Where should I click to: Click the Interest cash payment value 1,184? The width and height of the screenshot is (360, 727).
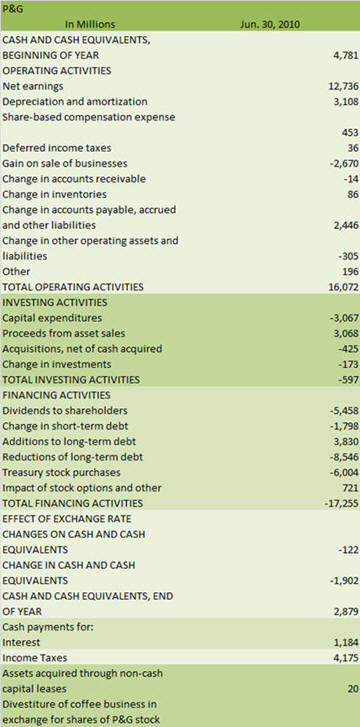(x=346, y=642)
